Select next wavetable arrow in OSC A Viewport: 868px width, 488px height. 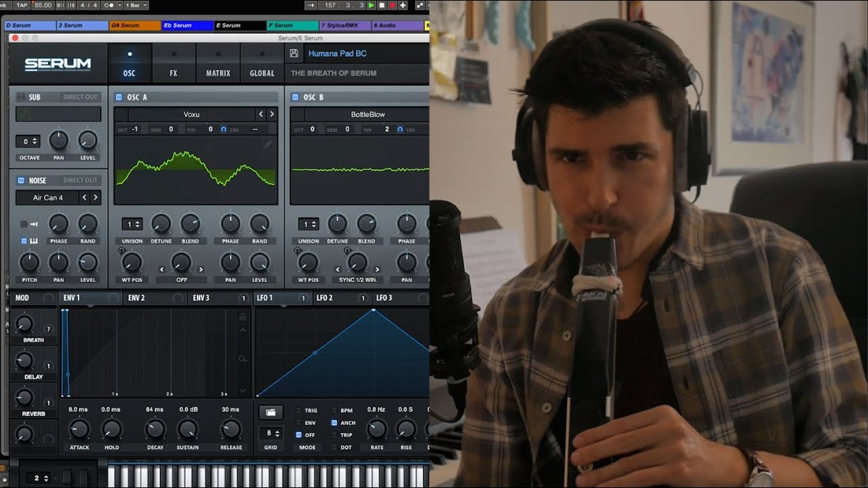(272, 115)
